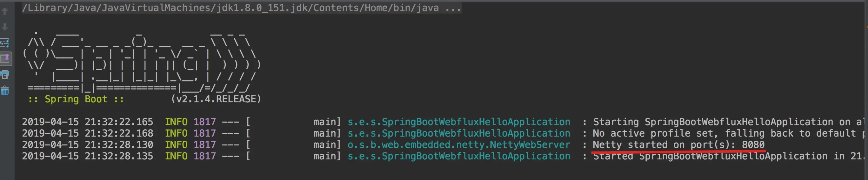The image size is (868, 180).
Task: Click message 'Netty started on port(s): 8080'
Action: [x=679, y=145]
